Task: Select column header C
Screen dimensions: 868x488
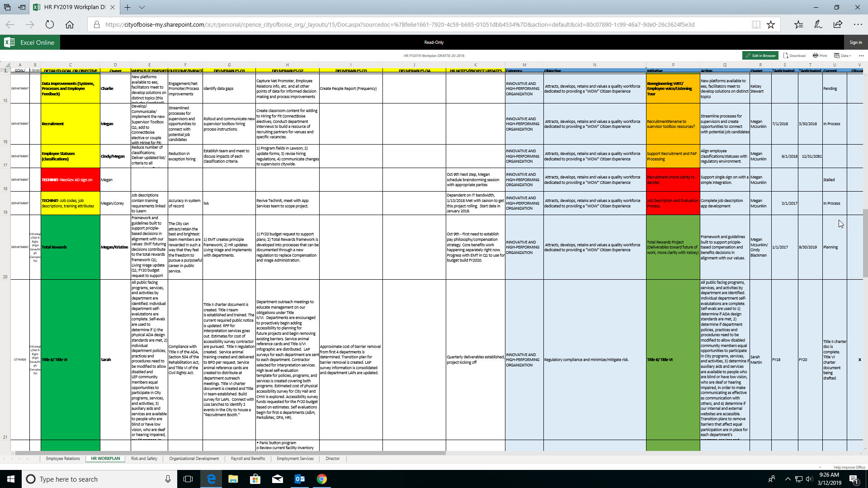Action: (70, 65)
